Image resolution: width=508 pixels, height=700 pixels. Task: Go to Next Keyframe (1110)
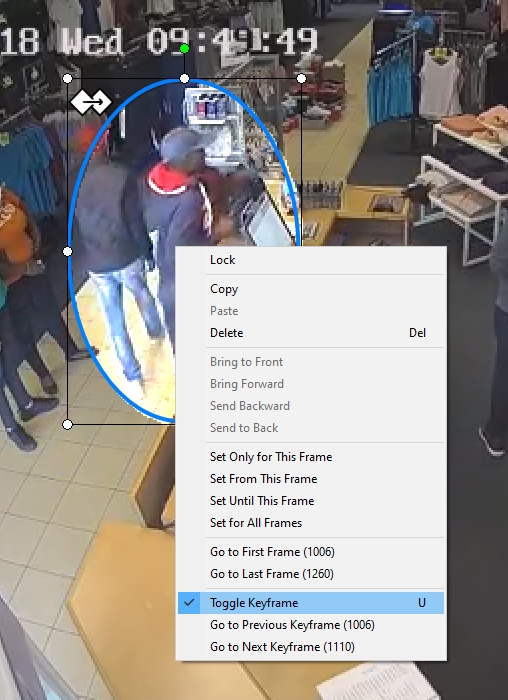pyautogui.click(x=311, y=646)
